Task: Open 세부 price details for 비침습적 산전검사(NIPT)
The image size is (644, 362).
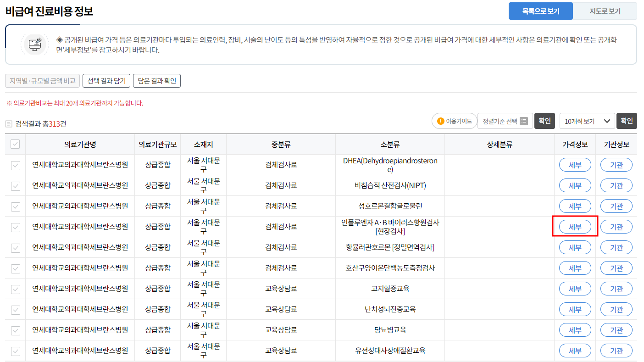Action: [x=575, y=186]
